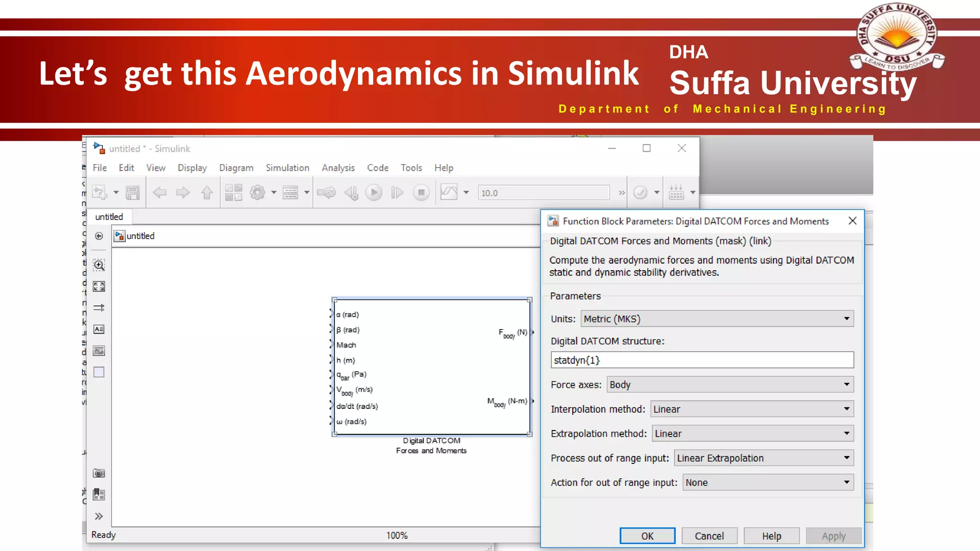The image size is (980, 551).
Task: Open the Library Browser icon
Action: coord(234,192)
